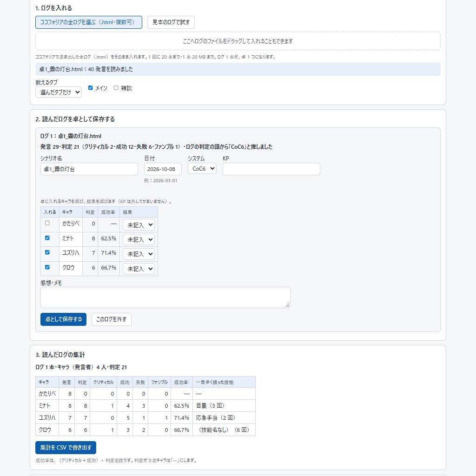The height and width of the screenshot is (476, 476).
Task: Uncheck the ミナト include checkbox
Action: pyautogui.click(x=47, y=238)
